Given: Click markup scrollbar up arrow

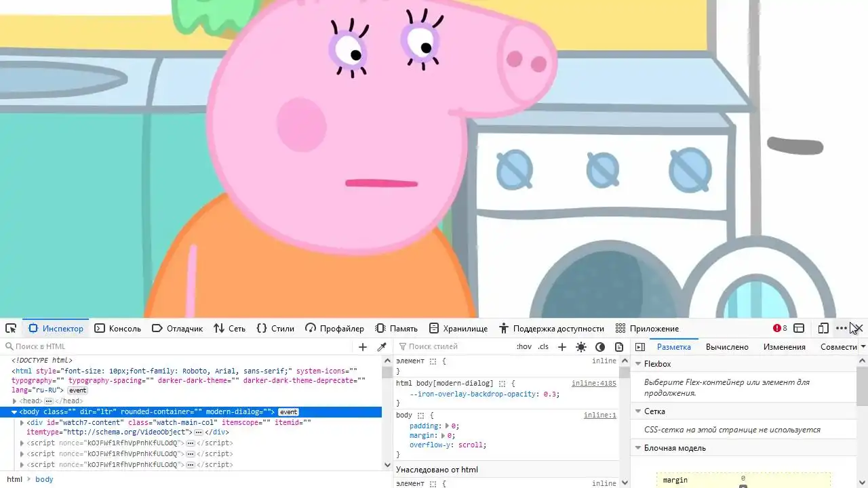Looking at the screenshot, I should [x=387, y=361].
